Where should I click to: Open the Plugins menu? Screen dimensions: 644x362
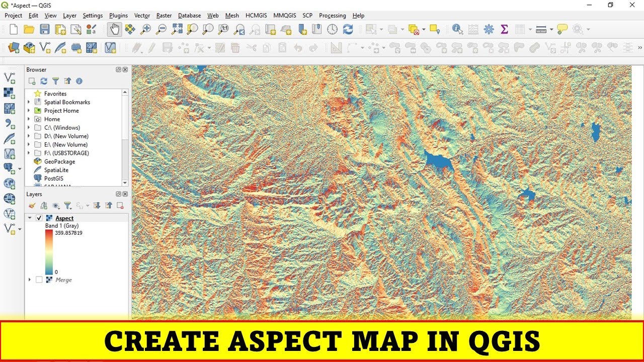click(119, 16)
